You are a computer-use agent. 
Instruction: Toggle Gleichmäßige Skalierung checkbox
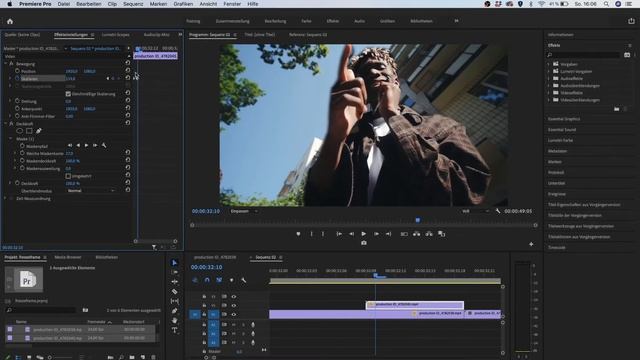click(68, 94)
